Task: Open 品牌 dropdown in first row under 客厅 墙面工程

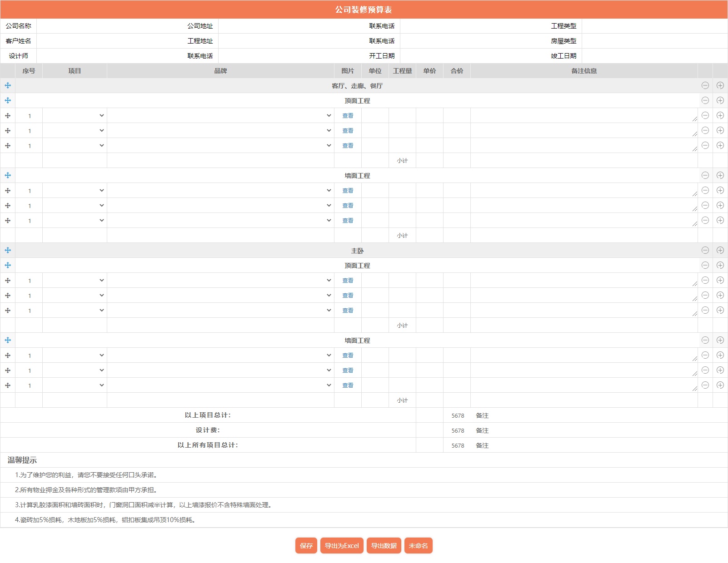Action: click(x=220, y=190)
